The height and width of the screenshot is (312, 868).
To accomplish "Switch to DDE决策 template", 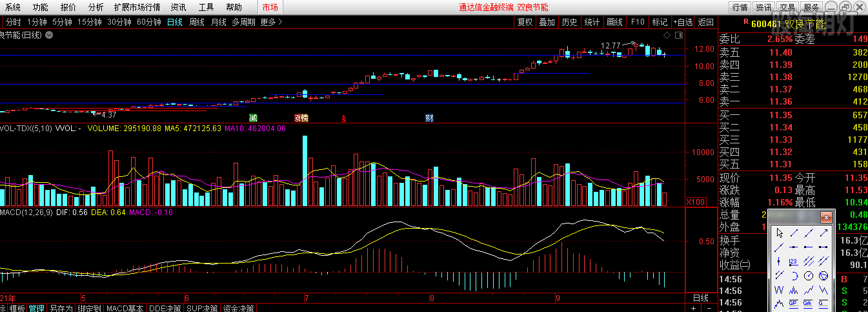I will [x=166, y=308].
